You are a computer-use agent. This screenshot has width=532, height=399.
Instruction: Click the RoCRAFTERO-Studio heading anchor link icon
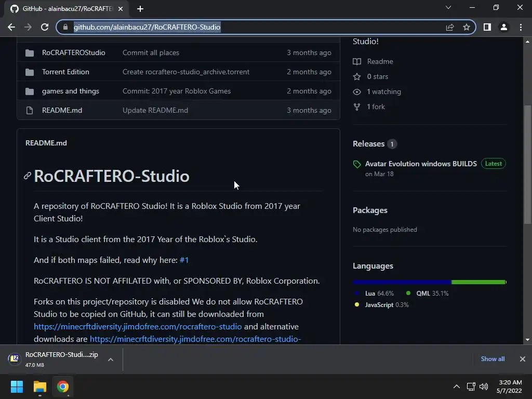[x=28, y=176]
